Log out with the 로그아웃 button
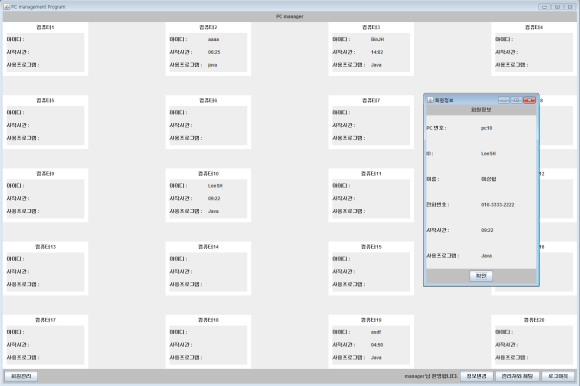 (x=558, y=376)
